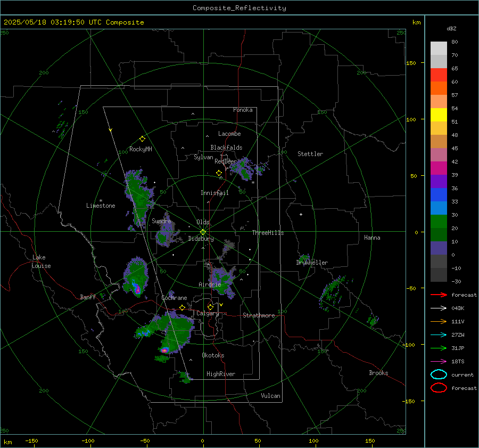Viewport: 479px width, 448px height.
Task: Pick the magenta 18TS arrow symbol
Action: coord(439,362)
